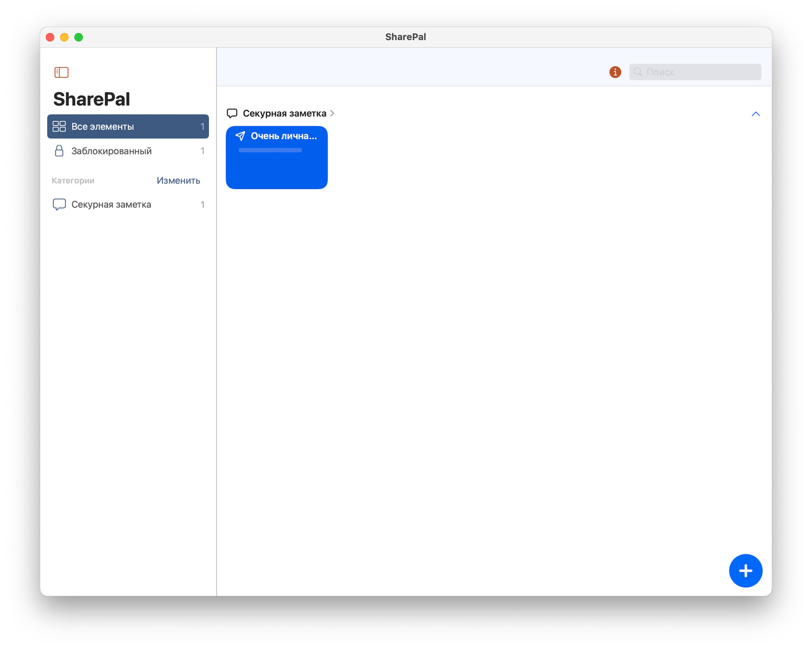Toggle the sidebar panel icon
Viewport: 812px width, 649px height.
pos(61,72)
